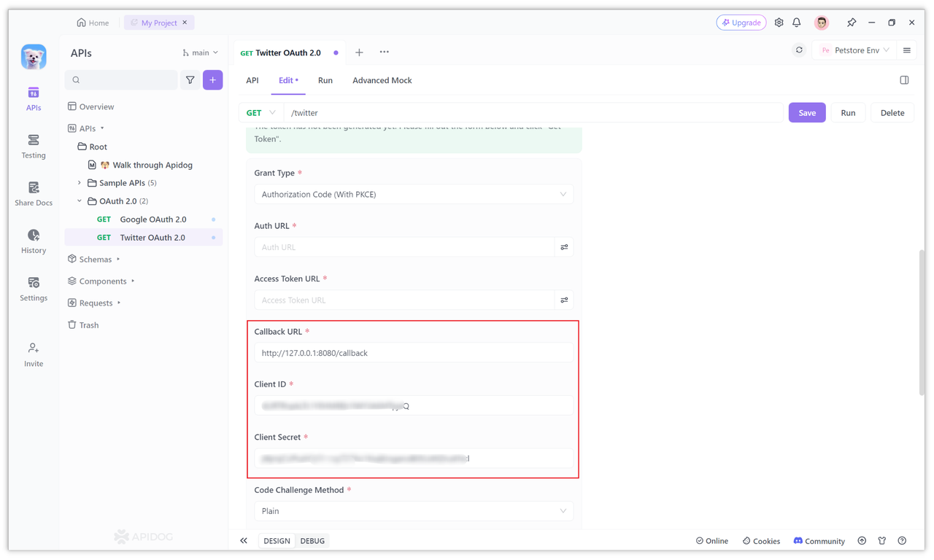Select Google OAuth 2.0 request
934x560 pixels.
144,219
